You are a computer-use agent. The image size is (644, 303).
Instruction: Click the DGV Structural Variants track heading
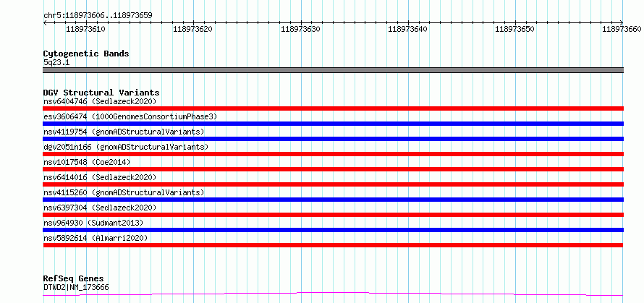[x=101, y=93]
